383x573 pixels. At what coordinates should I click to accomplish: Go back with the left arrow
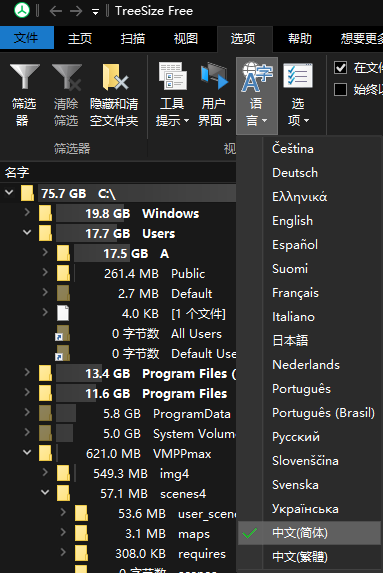pos(56,11)
